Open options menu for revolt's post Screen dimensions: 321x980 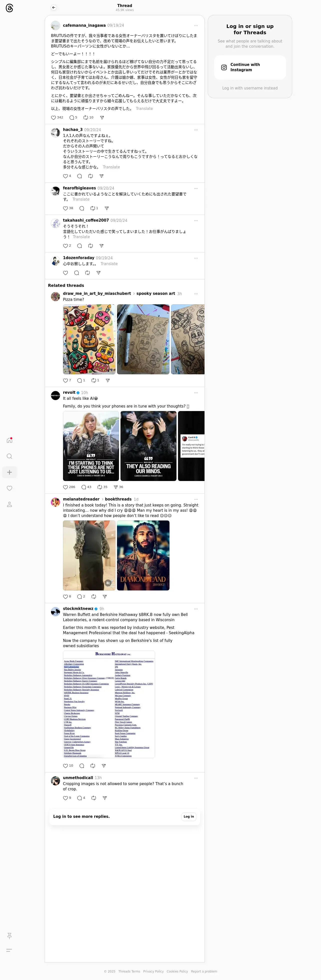point(196,393)
